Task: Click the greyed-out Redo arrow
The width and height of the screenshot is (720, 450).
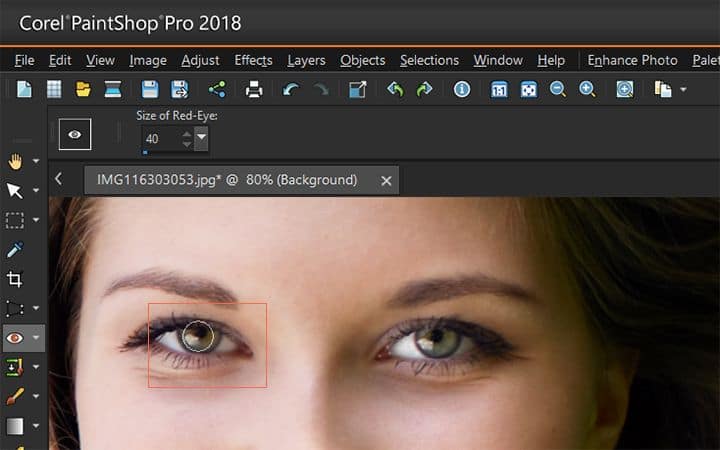Action: (x=321, y=89)
